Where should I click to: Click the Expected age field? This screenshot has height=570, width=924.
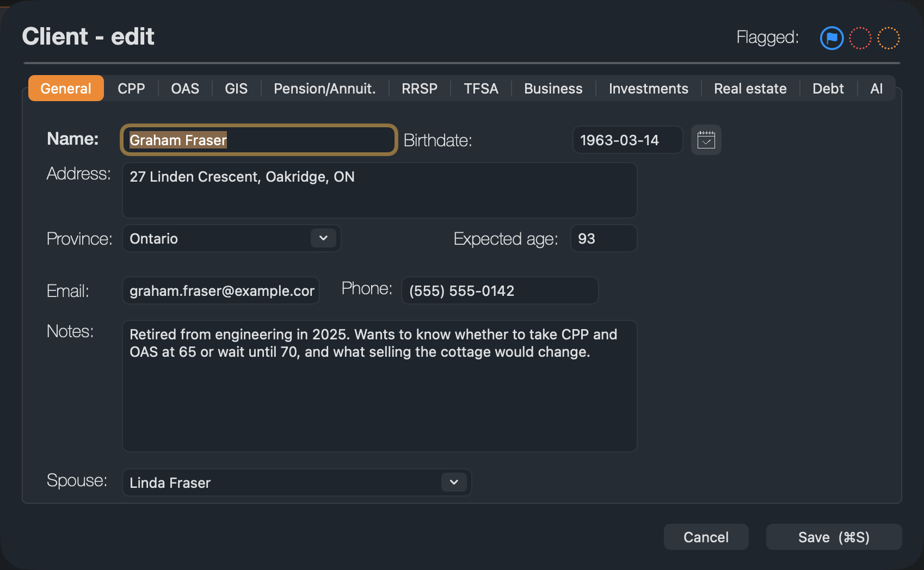coord(603,238)
